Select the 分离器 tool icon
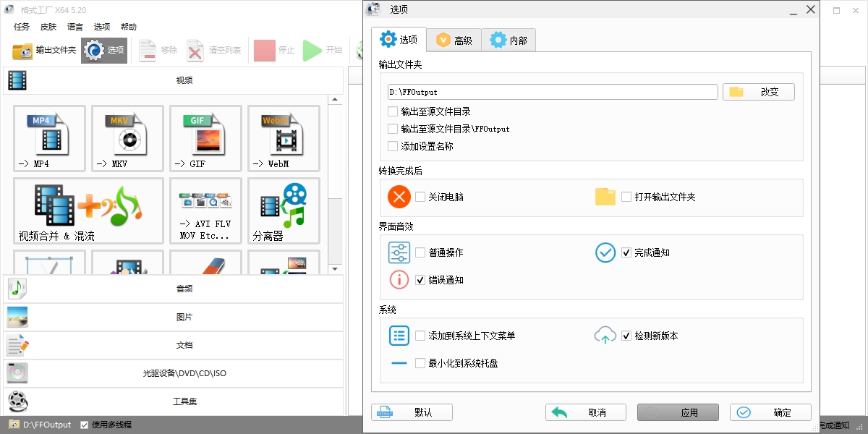Image resolution: width=868 pixels, height=434 pixels. tap(284, 210)
